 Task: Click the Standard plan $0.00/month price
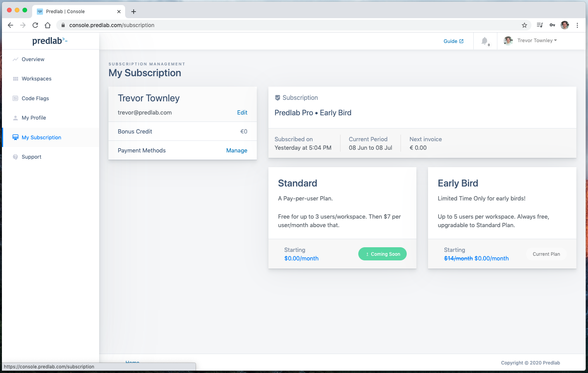pyautogui.click(x=301, y=258)
